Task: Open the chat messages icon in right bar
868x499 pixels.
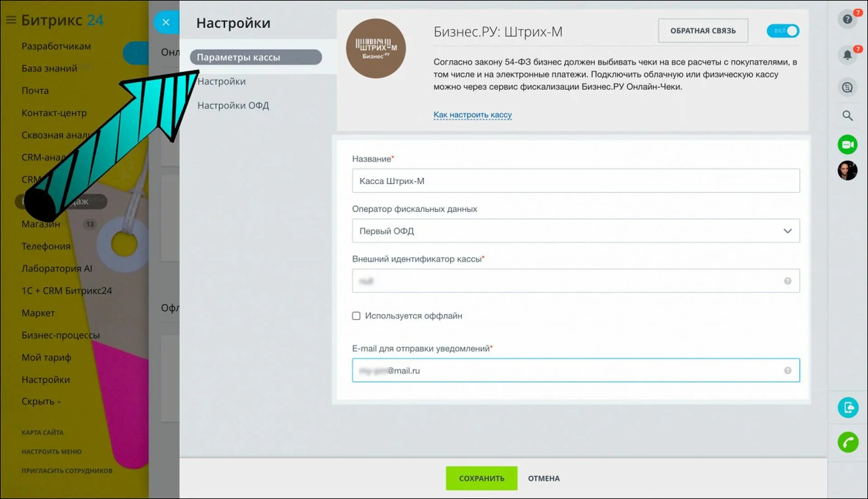Action: click(x=847, y=87)
